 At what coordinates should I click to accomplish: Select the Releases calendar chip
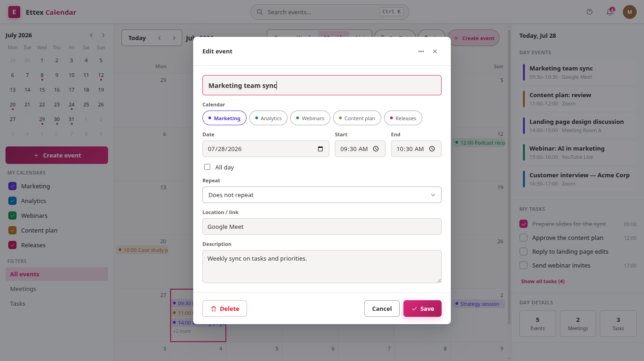pyautogui.click(x=403, y=118)
